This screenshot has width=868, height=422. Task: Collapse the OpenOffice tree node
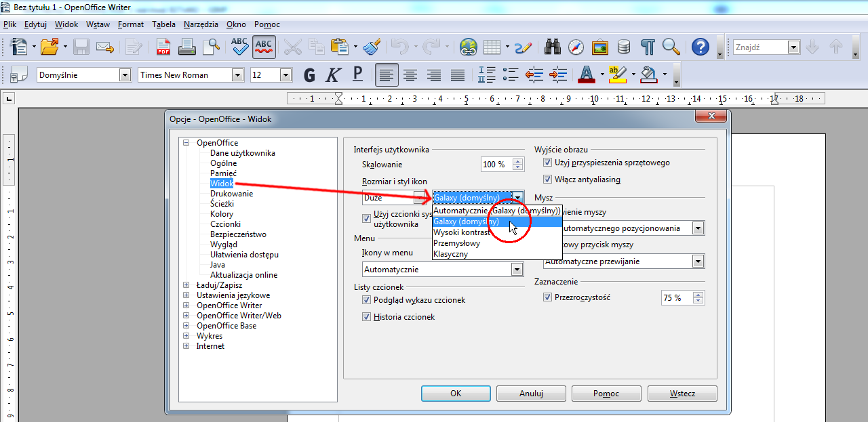coord(186,143)
